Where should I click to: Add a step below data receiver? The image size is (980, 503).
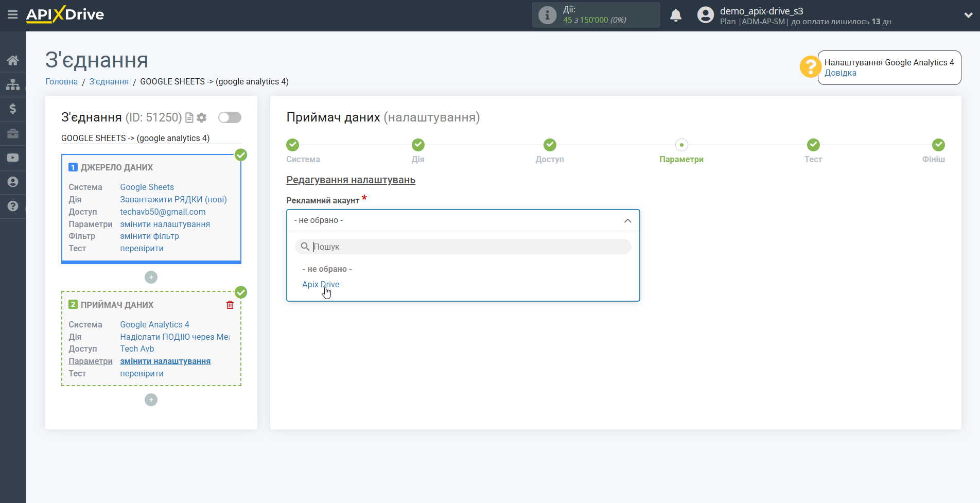[151, 400]
